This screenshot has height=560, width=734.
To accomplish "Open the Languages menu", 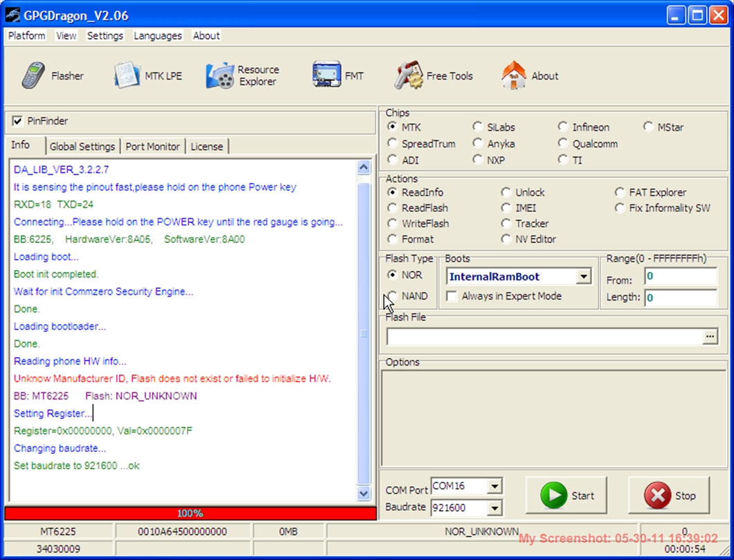I will click(x=158, y=35).
